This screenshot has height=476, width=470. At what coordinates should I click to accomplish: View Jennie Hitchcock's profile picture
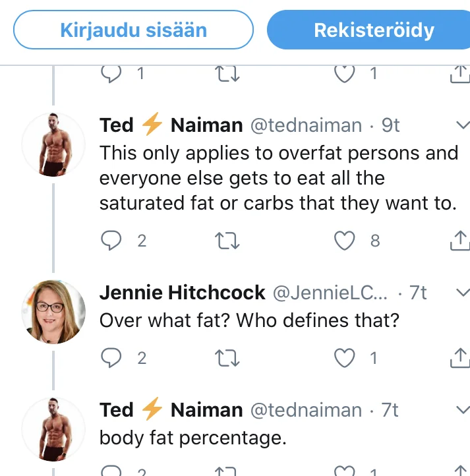(53, 311)
